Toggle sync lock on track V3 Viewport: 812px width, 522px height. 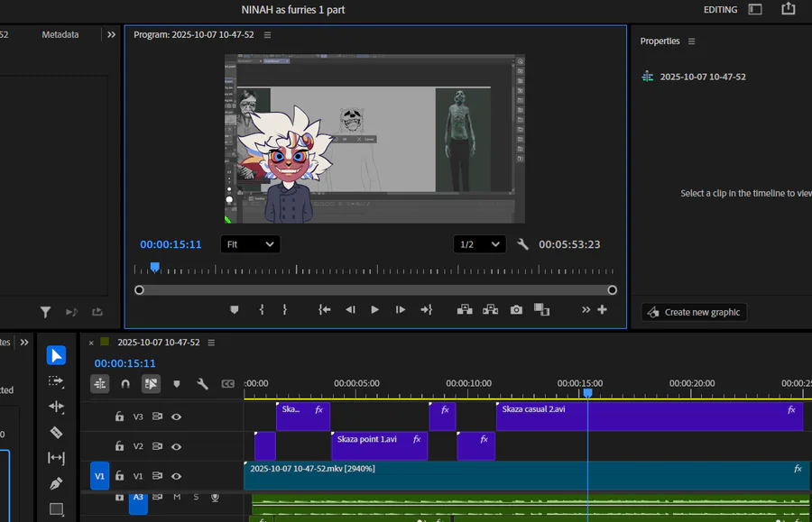click(157, 417)
